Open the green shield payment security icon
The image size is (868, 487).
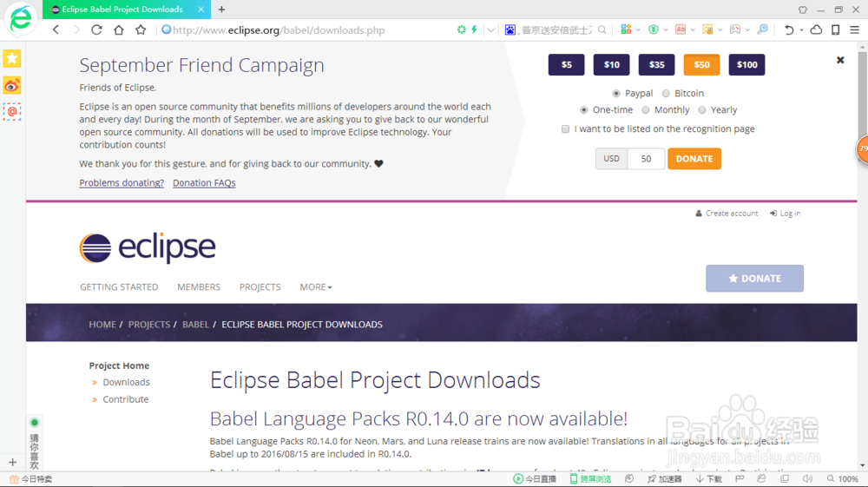(654, 30)
